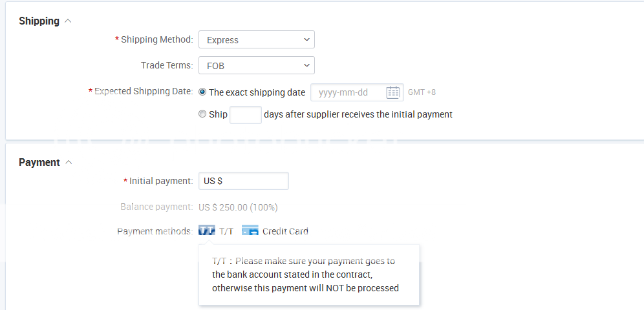Click the days number input box
Screen dimensions: 644x310
[x=246, y=115]
